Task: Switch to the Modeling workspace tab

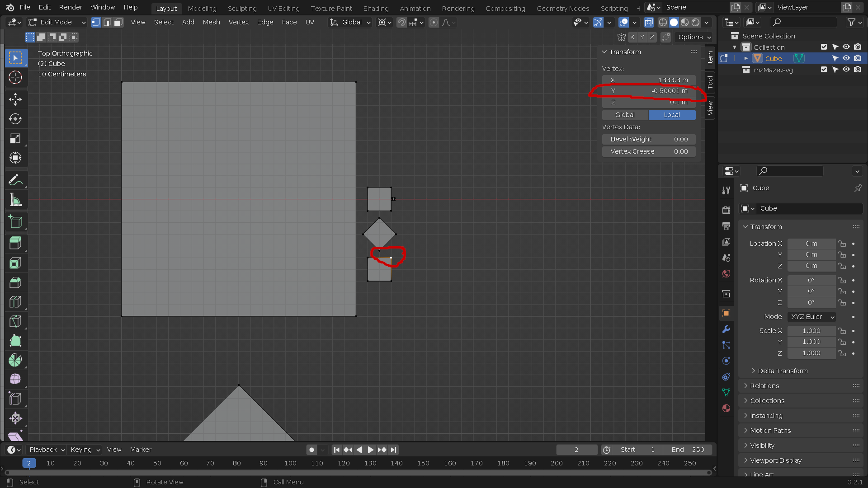Action: (x=202, y=8)
